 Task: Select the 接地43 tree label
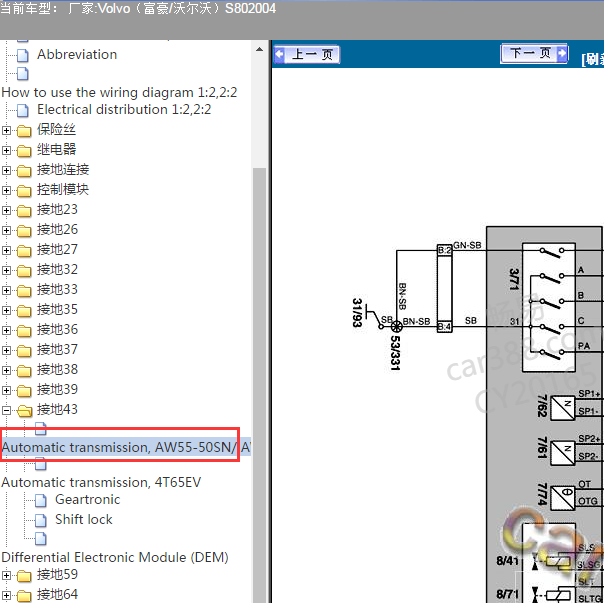coord(57,410)
